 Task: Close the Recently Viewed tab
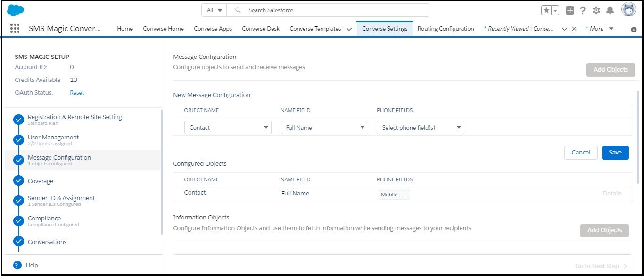[574, 29]
